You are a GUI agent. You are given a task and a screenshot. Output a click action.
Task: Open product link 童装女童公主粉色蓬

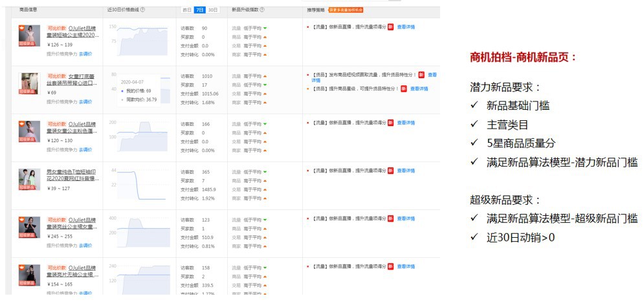[x=72, y=127]
